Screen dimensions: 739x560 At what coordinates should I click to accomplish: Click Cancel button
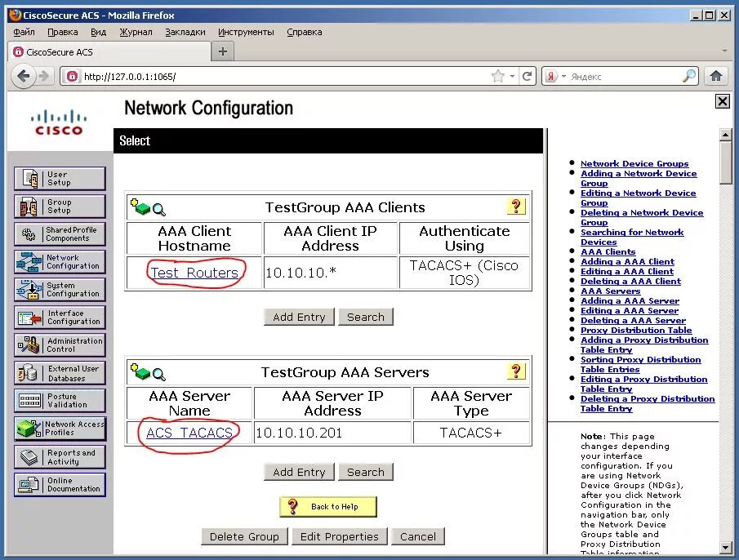(x=417, y=536)
